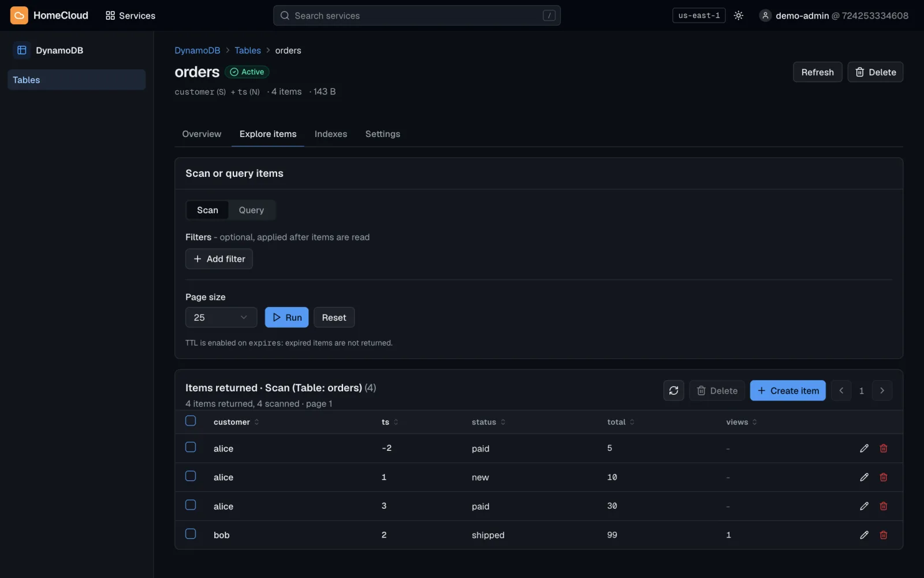Select Scan mode
The width and height of the screenshot is (924, 578).
coord(207,210)
